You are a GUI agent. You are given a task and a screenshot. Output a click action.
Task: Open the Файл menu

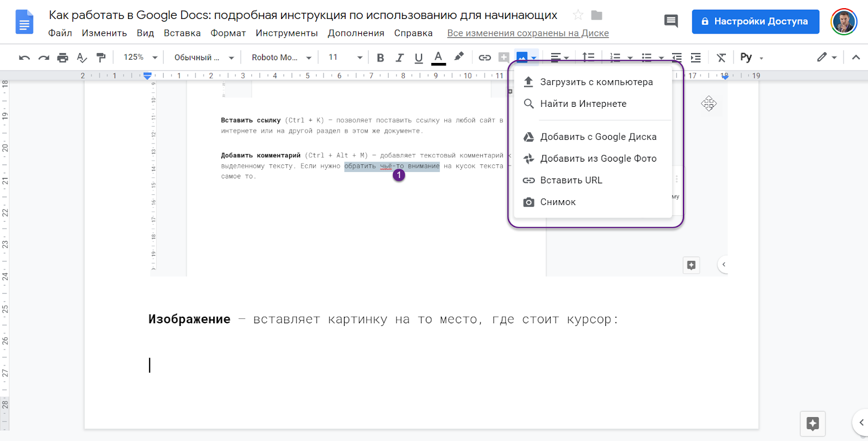(x=60, y=33)
